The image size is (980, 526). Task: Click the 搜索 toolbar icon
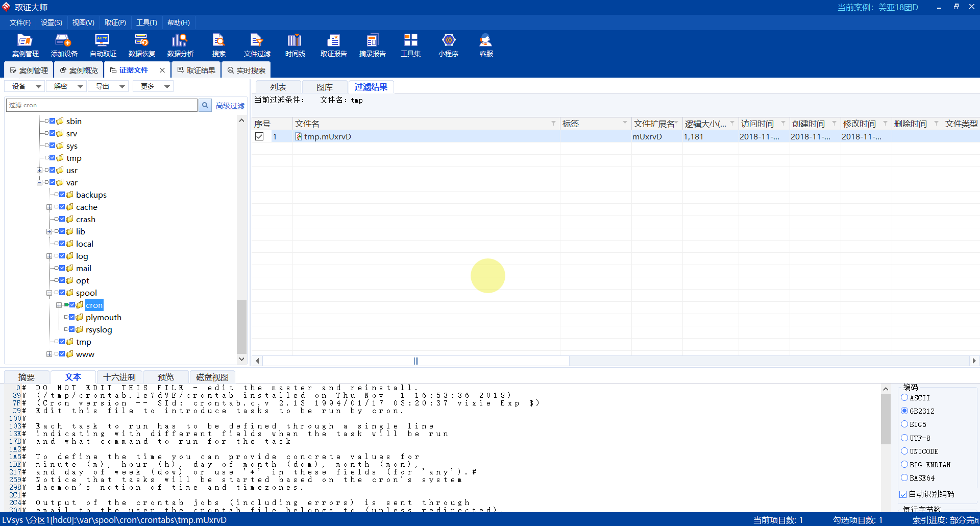[x=218, y=45]
